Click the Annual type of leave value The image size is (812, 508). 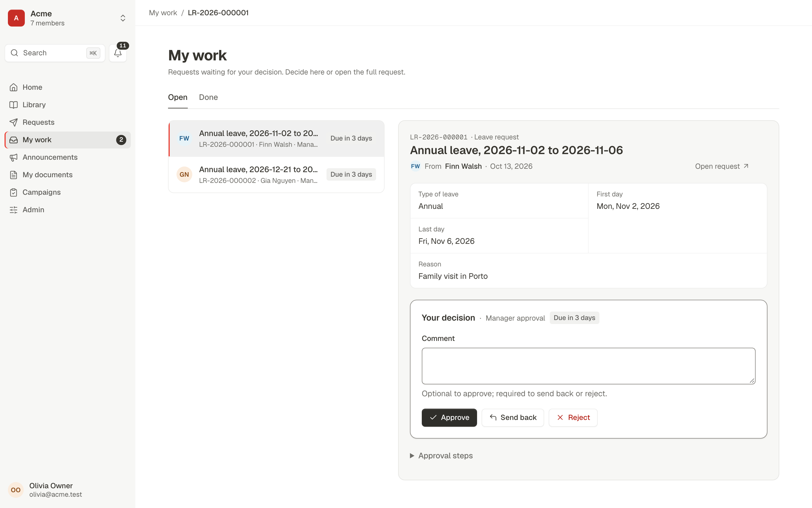[x=431, y=206]
